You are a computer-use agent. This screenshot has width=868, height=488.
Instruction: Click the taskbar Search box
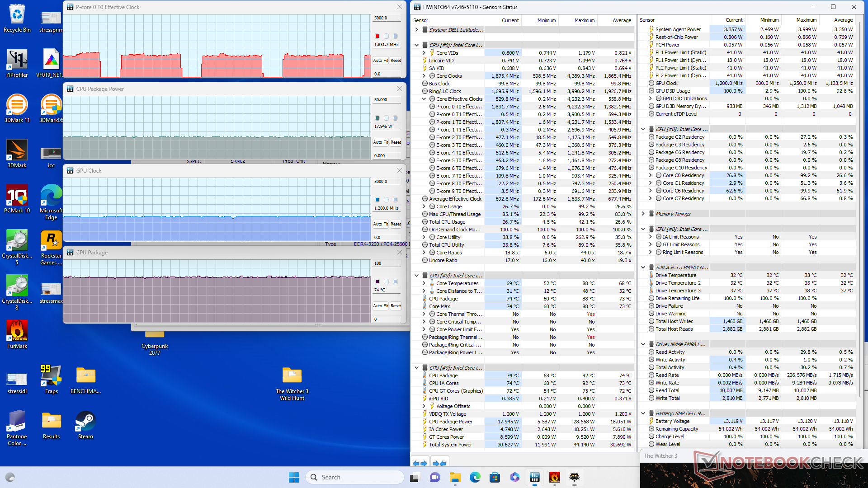coord(355,477)
